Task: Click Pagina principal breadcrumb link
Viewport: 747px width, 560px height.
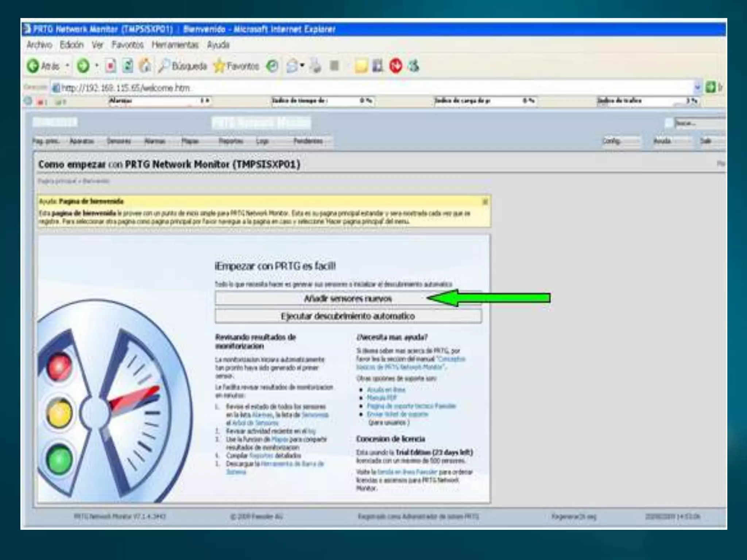Action: (57, 181)
